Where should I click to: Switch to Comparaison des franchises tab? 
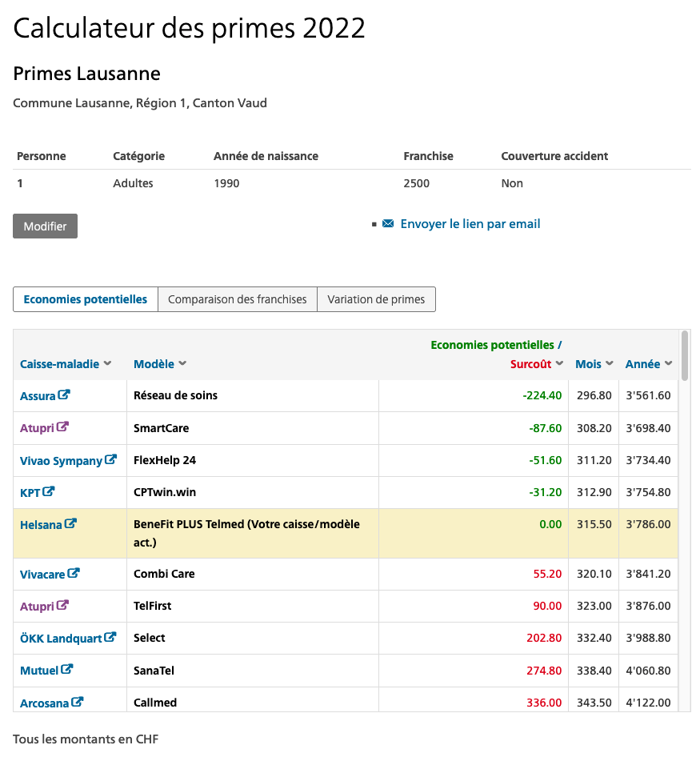tap(238, 299)
